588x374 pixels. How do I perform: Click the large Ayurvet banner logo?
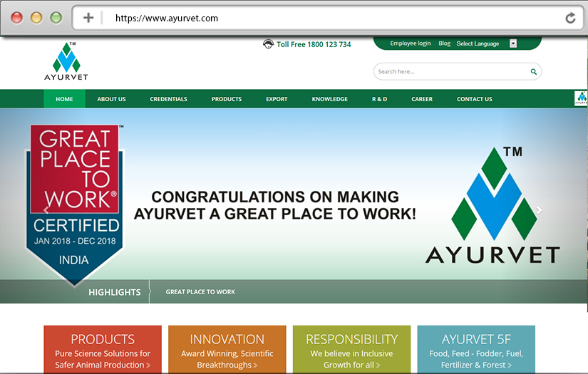pos(492,205)
